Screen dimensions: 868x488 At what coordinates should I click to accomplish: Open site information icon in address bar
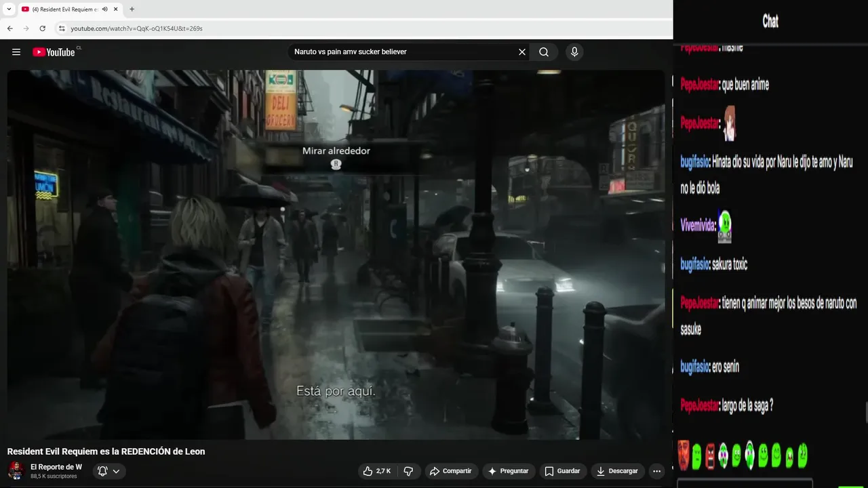(x=62, y=28)
